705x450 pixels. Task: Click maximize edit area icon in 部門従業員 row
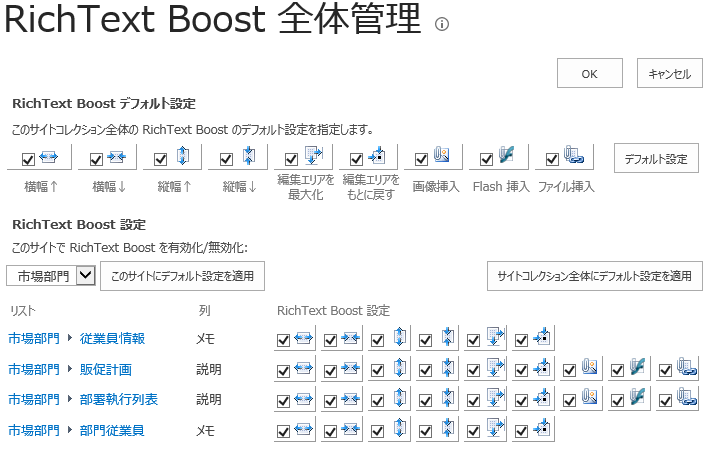pyautogui.click(x=496, y=428)
